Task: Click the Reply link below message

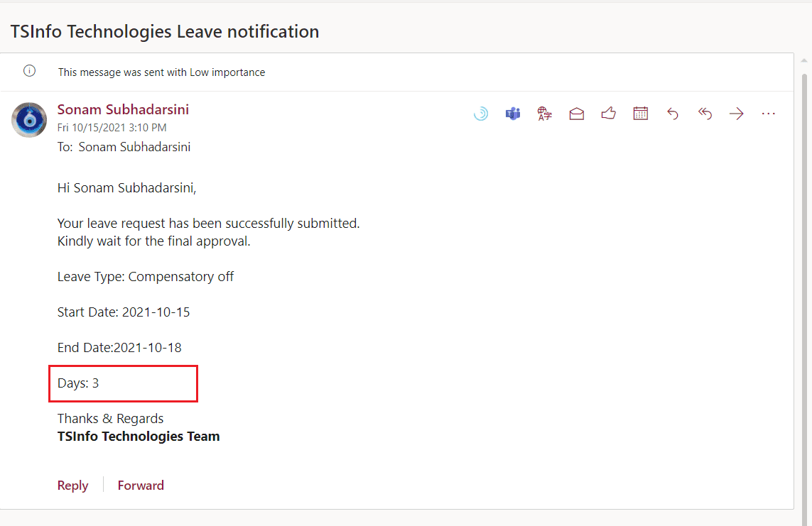Action: click(x=72, y=485)
